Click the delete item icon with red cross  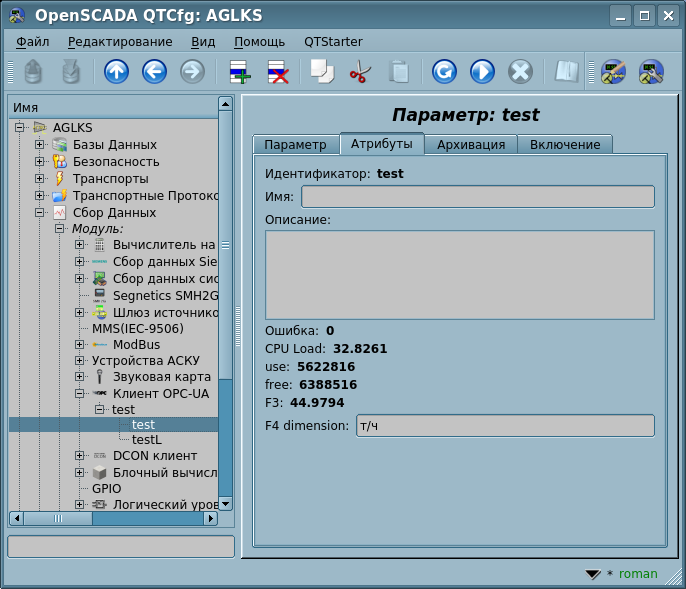pyautogui.click(x=277, y=72)
